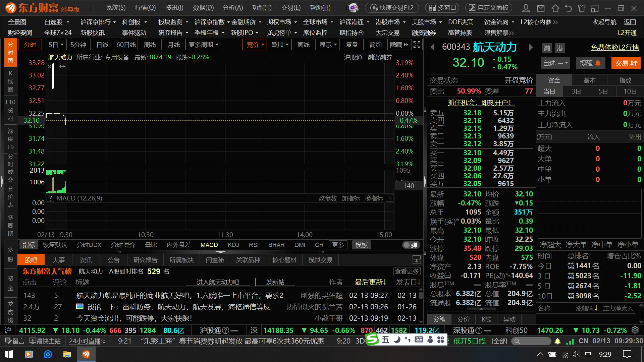Open the robot assistant icon
Screen dimensions: 644x362
pos(353,7)
